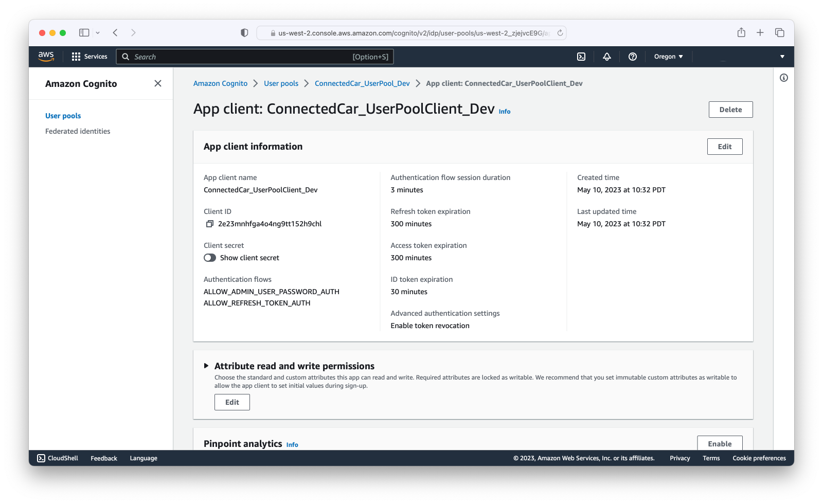Click the Safari address bar
This screenshot has height=504, width=823.
click(x=411, y=33)
